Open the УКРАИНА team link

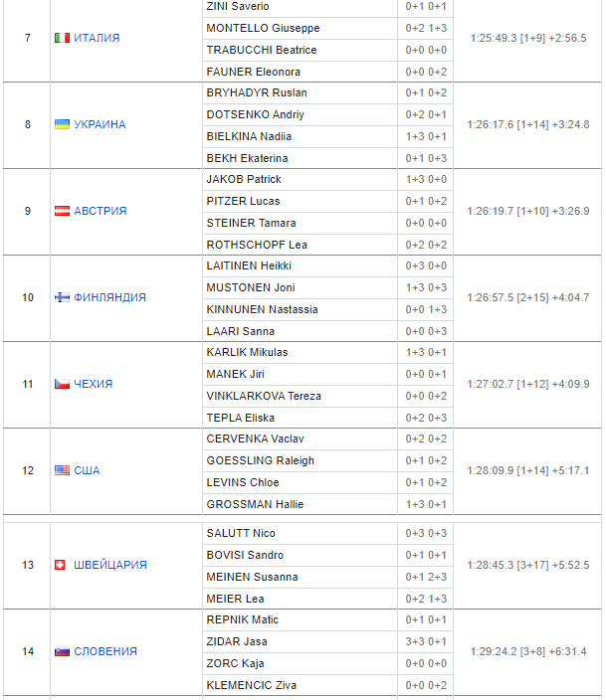click(x=100, y=124)
